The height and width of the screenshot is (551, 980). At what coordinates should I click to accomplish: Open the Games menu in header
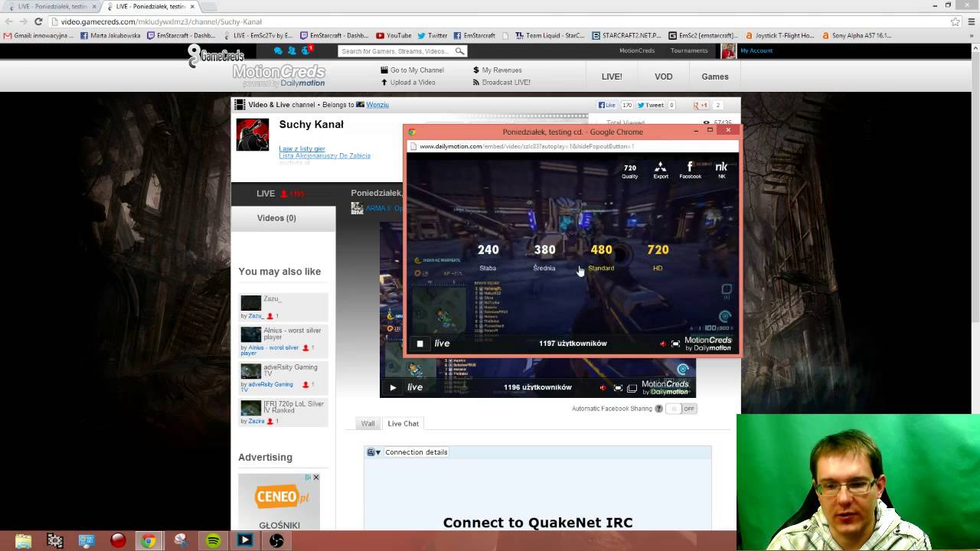pyautogui.click(x=715, y=77)
